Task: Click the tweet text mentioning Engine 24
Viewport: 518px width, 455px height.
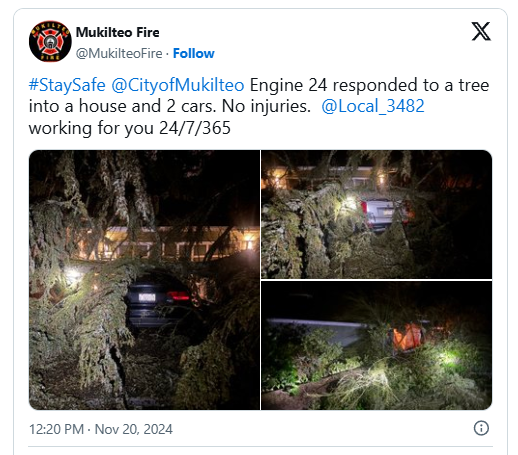Action: point(369,85)
